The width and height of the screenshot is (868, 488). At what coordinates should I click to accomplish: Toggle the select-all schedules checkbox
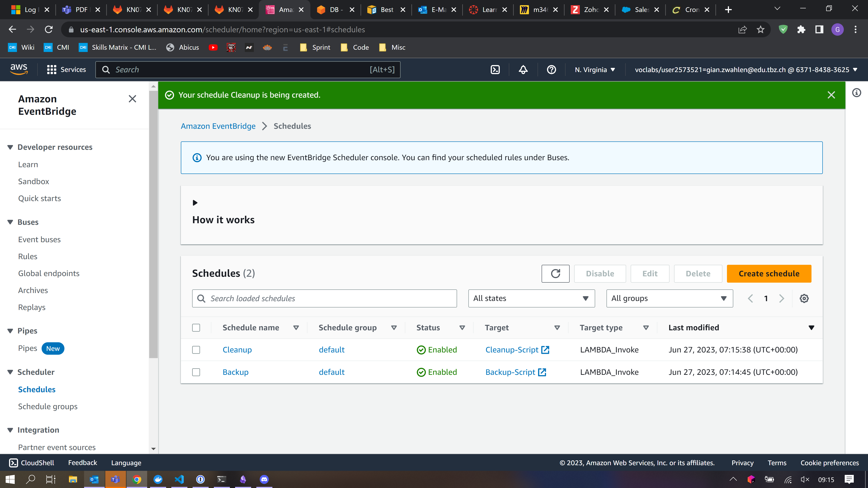(196, 328)
